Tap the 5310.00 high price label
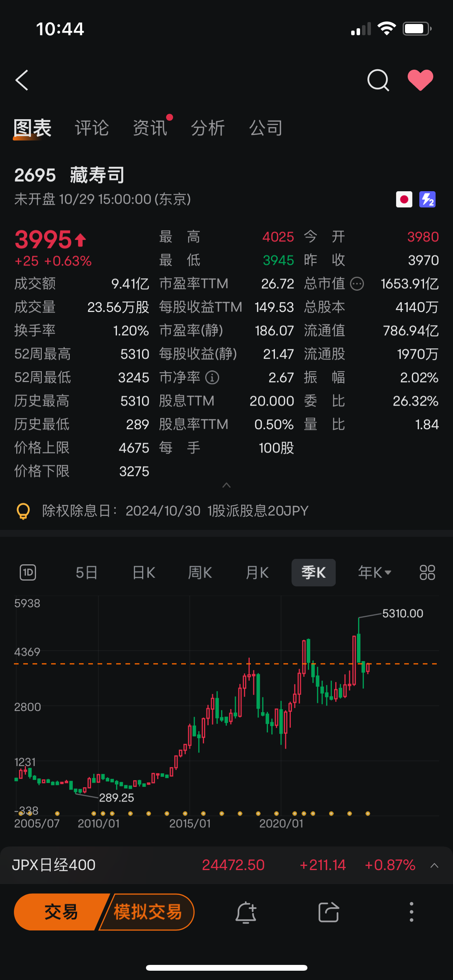Viewport: 453px width, 980px height. pyautogui.click(x=403, y=613)
